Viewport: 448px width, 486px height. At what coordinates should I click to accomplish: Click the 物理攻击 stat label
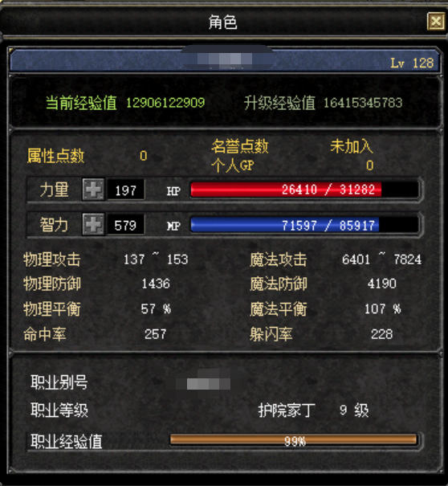(x=51, y=259)
